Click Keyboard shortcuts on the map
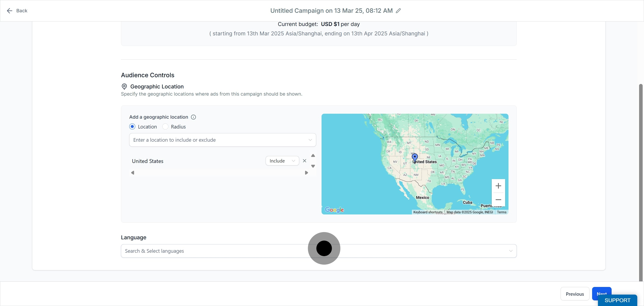The width and height of the screenshot is (644, 306). click(428, 212)
